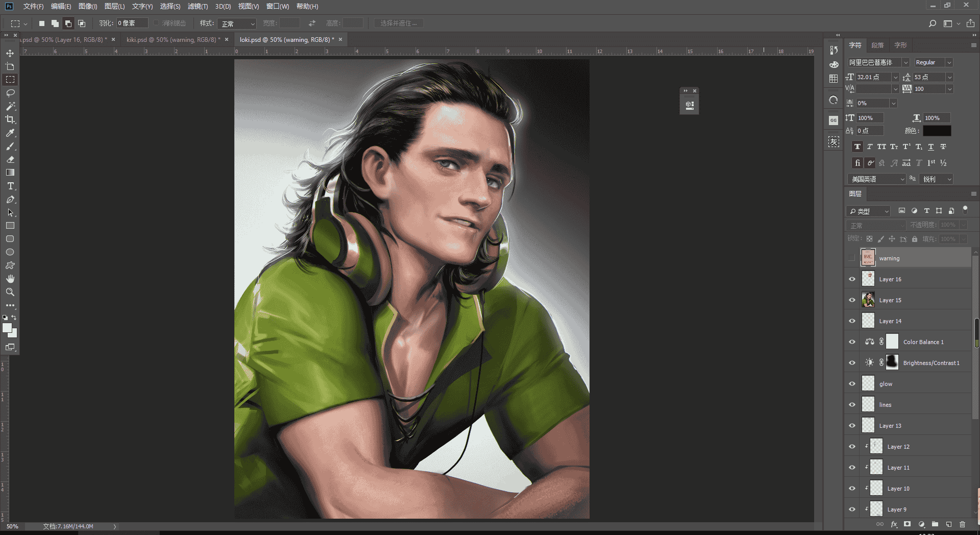This screenshot has height=535, width=980.
Task: Hide Layer 15 visibility eye
Action: coord(852,300)
